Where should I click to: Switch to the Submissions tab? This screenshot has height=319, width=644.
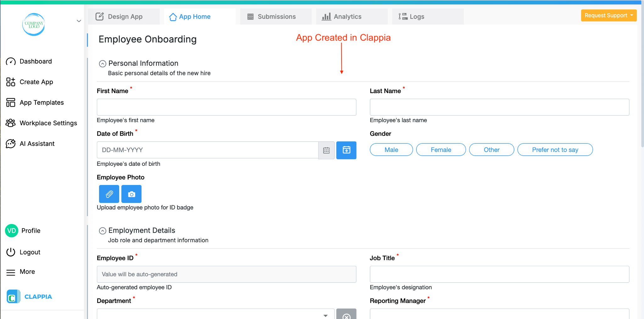pyautogui.click(x=276, y=16)
